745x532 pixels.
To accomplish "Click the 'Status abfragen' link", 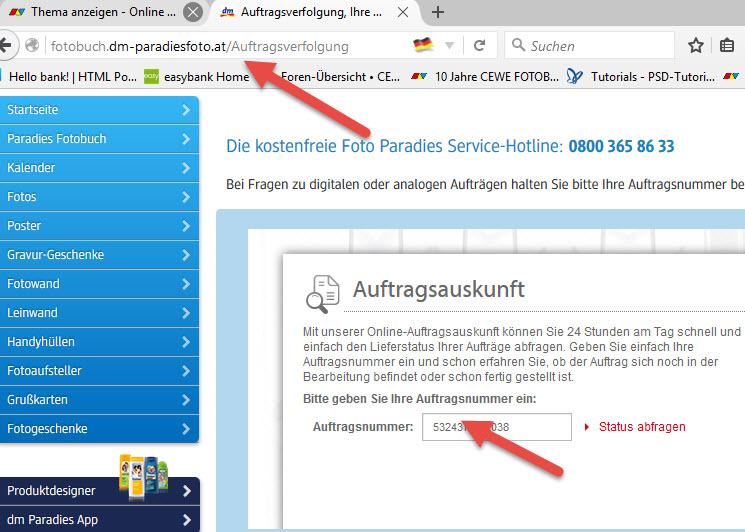I will 641,427.
